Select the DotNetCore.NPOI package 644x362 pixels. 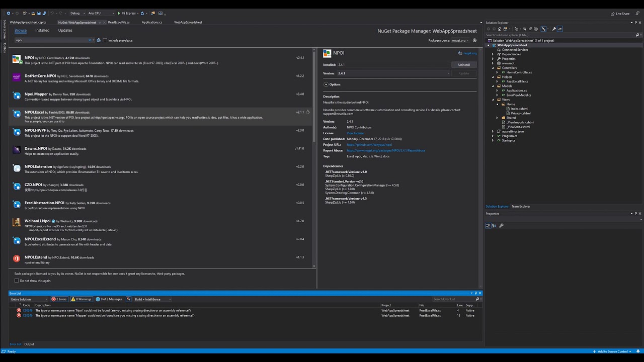161,78
